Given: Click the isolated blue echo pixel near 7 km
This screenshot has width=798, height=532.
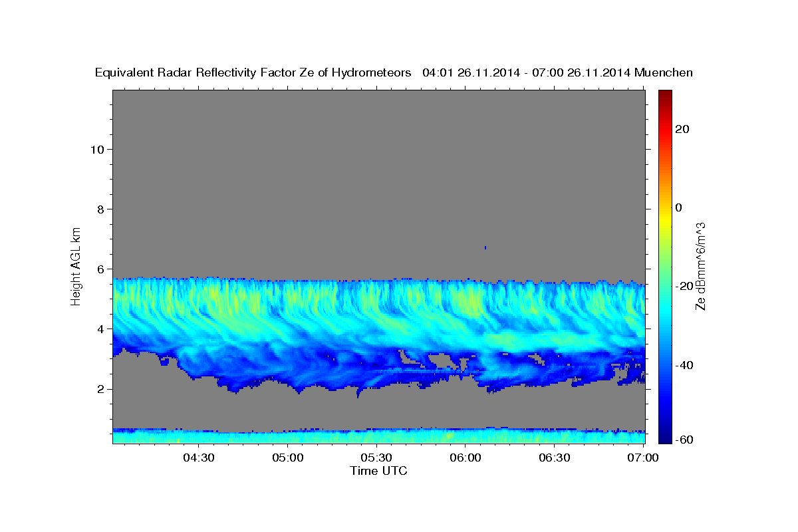Looking at the screenshot, I should click(485, 247).
